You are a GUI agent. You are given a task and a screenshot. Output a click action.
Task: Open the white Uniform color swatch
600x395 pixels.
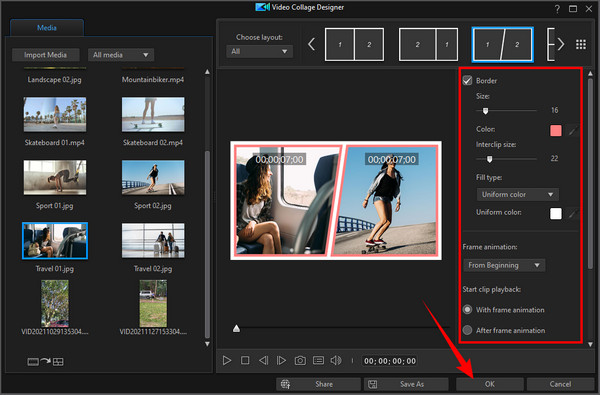pyautogui.click(x=556, y=214)
